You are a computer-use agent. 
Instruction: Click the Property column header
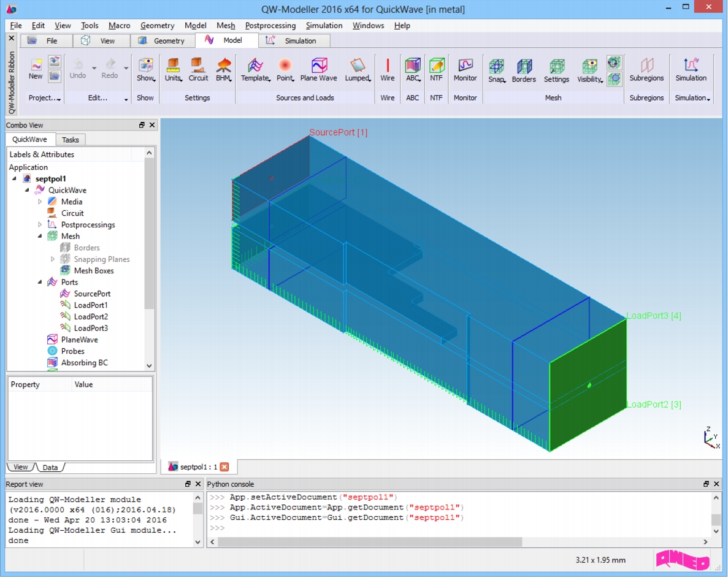click(40, 384)
